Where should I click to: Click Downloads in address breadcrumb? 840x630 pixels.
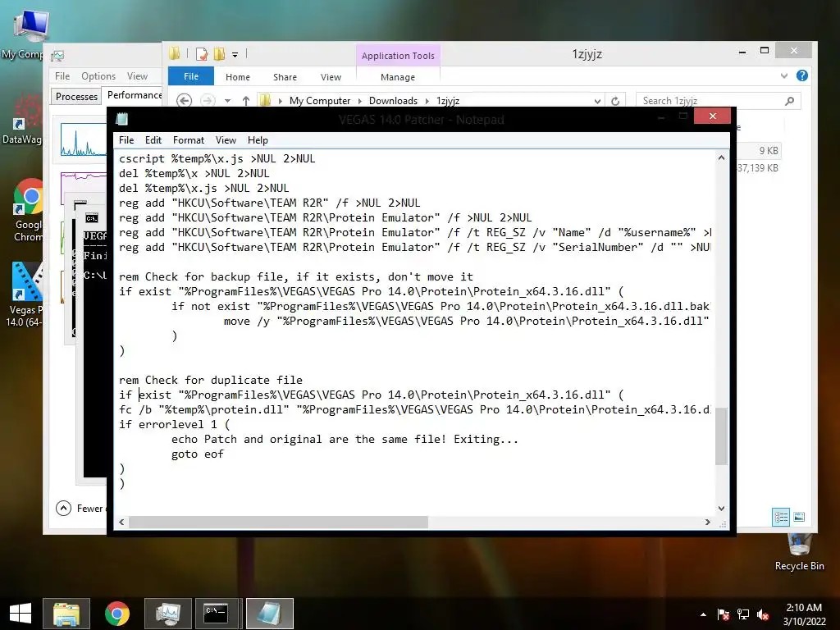(x=393, y=101)
